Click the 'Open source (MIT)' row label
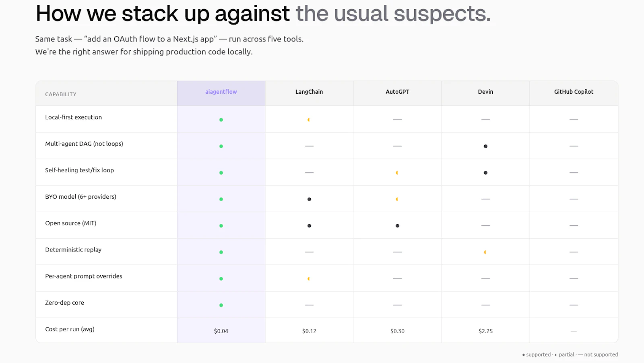 71,223
